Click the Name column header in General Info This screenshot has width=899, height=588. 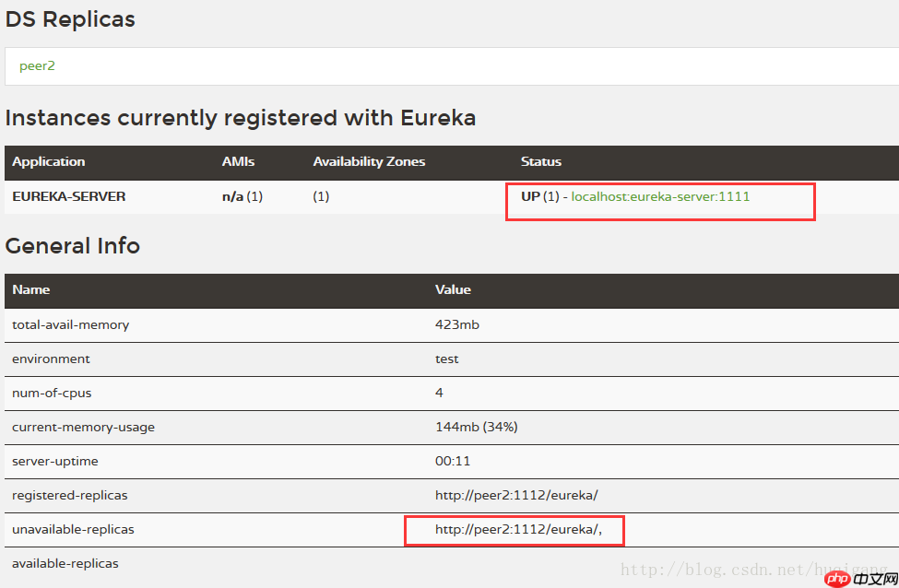[x=30, y=289]
